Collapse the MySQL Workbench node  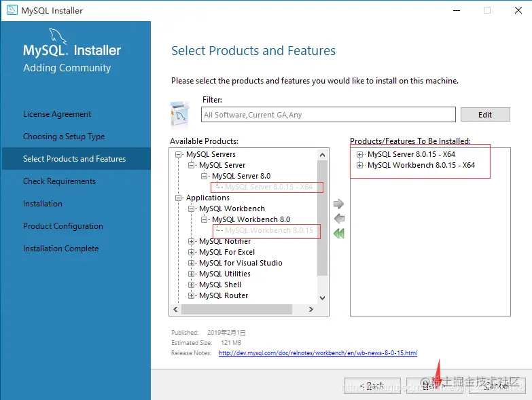[x=191, y=208]
